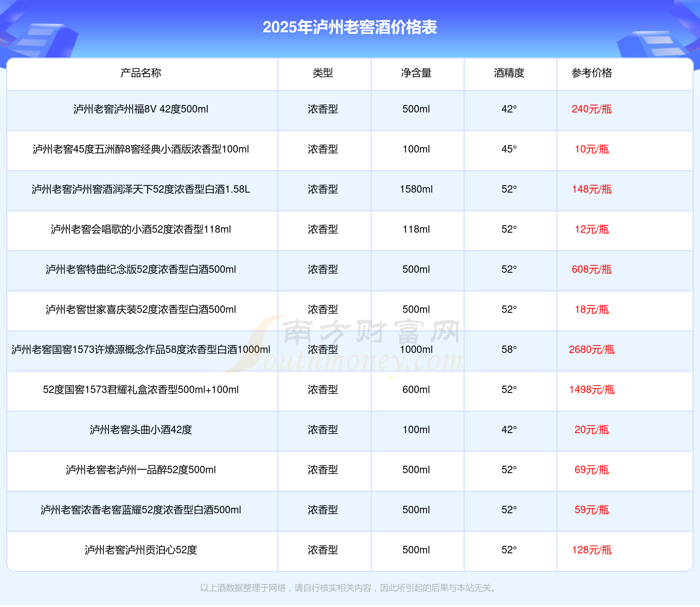Click the price "59元/瓶"
Viewport: 700px width, 607px height.
click(592, 510)
